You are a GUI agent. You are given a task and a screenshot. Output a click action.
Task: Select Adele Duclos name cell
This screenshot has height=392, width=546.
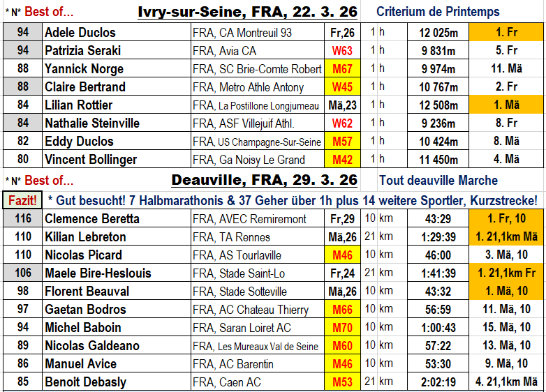(116, 33)
